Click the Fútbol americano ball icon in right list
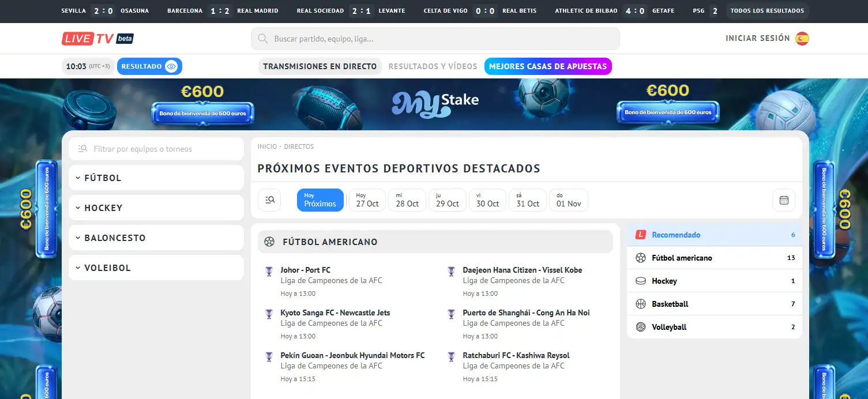 (640, 258)
